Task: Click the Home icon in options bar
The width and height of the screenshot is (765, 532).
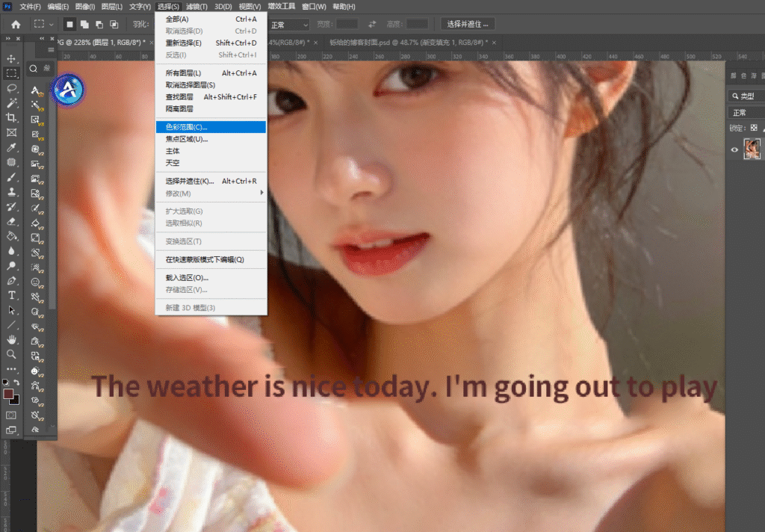Action: (16, 25)
